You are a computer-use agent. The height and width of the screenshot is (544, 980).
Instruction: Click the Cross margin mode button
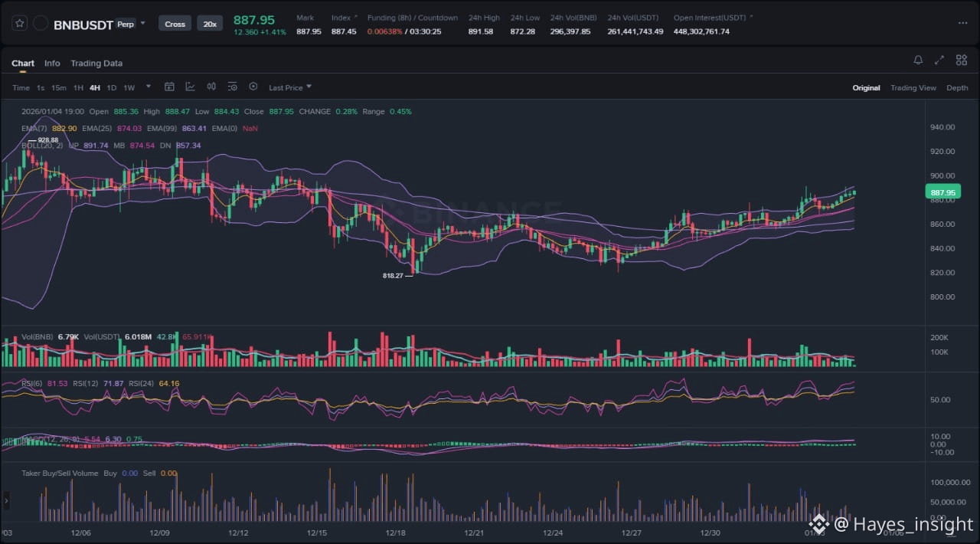tap(175, 24)
